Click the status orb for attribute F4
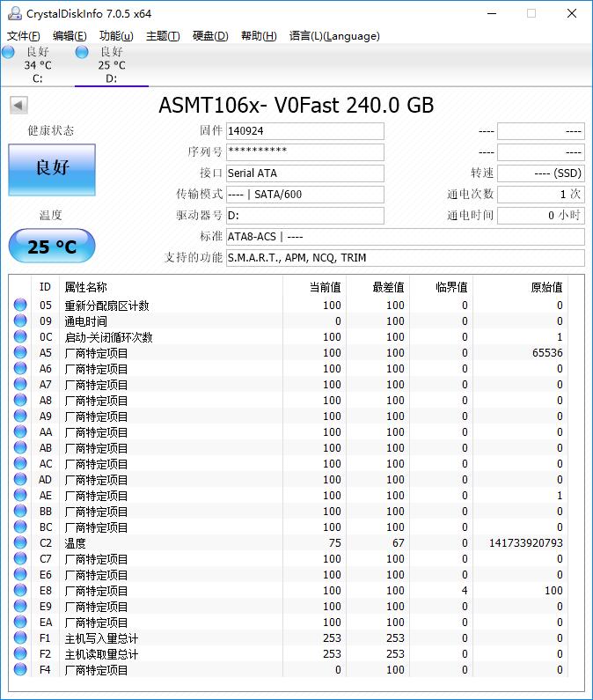The height and width of the screenshot is (700, 593). coord(20,669)
